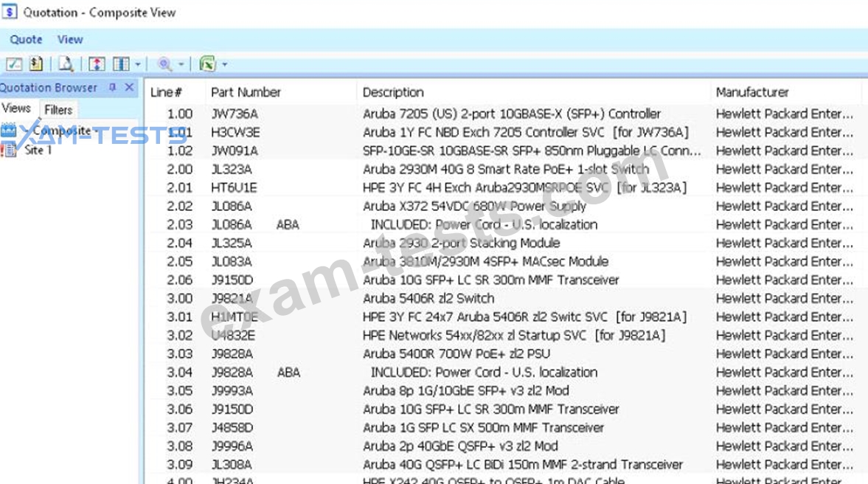
Task: Click the red and blue arrows toolbar icon
Action: (97, 64)
